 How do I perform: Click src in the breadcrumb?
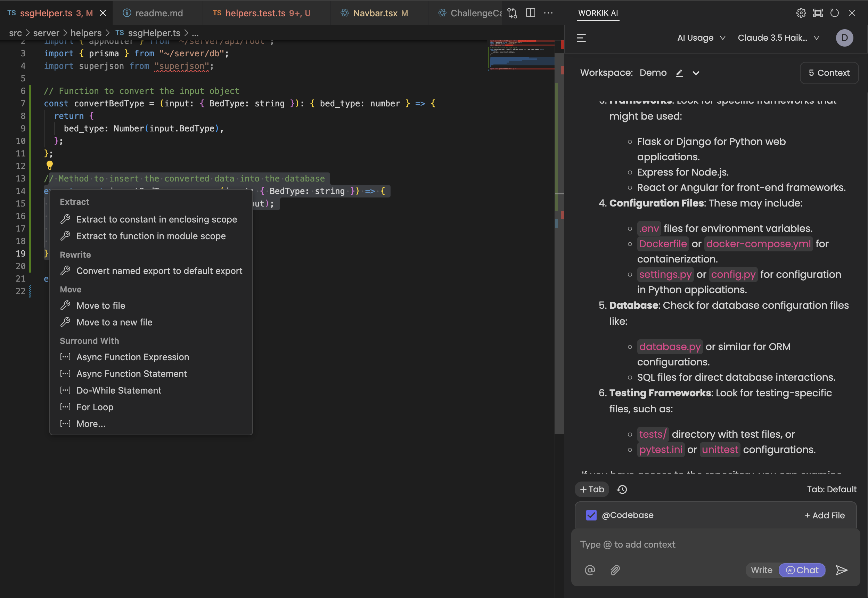15,33
